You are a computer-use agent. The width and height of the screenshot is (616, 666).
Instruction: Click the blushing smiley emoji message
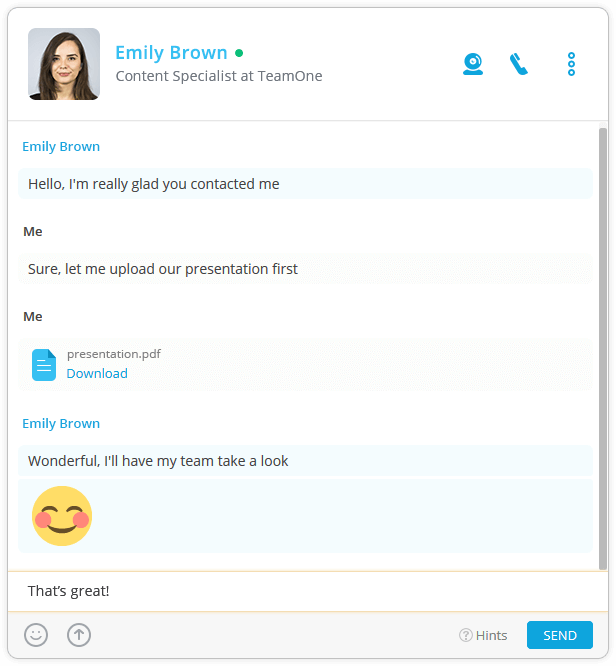coord(62,516)
